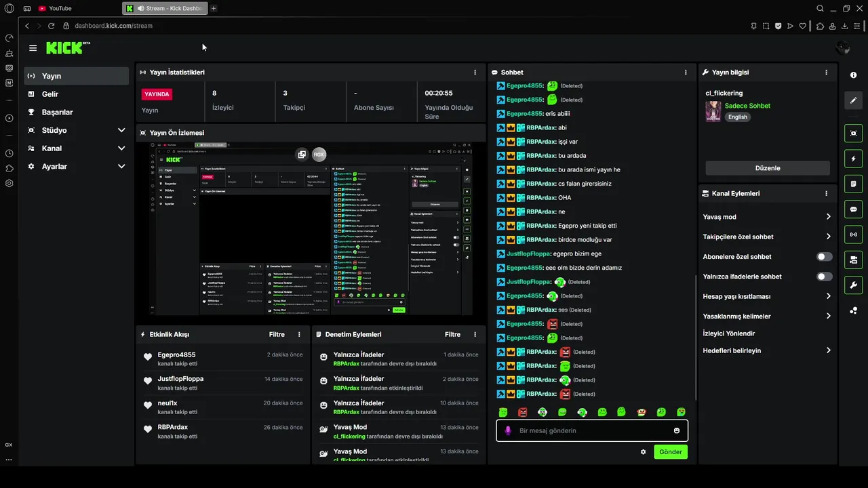Select Yayın in left sidebar
This screenshot has height=488, width=868.
click(x=76, y=76)
